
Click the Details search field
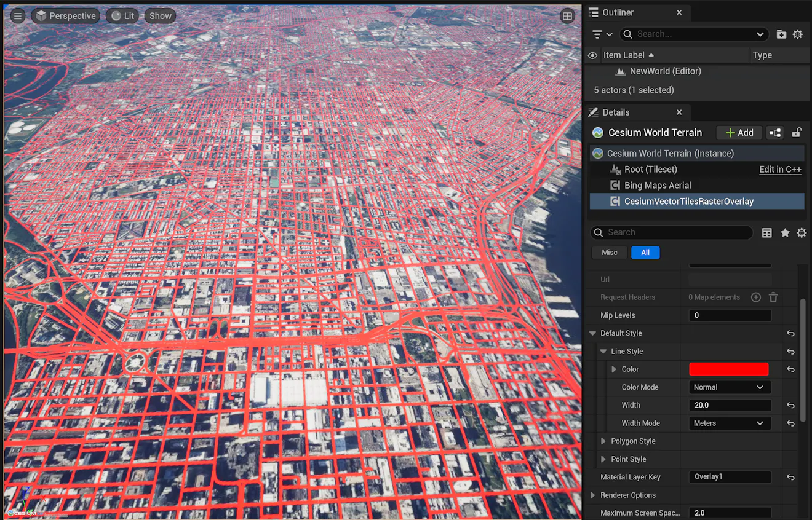[x=672, y=233]
